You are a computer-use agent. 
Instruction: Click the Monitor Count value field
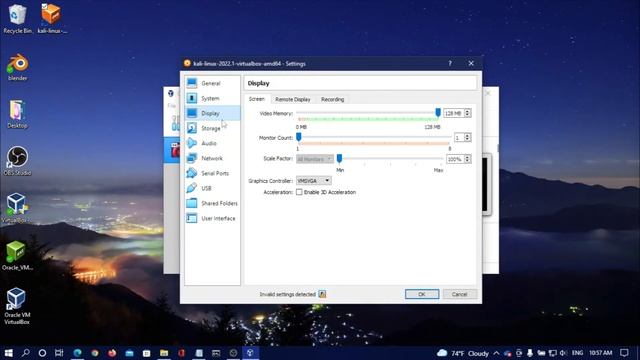[458, 138]
